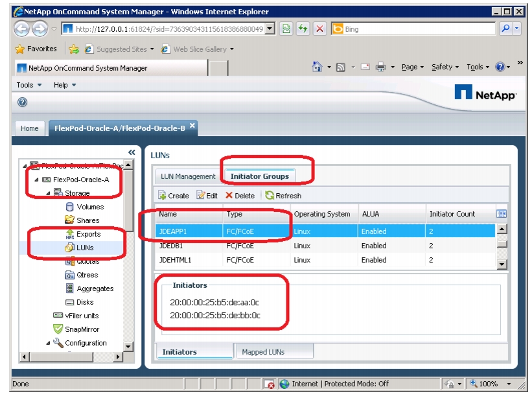Screen dimensions: 532x398
Task: Select Qtrees in the storage tree
Action: pos(82,275)
